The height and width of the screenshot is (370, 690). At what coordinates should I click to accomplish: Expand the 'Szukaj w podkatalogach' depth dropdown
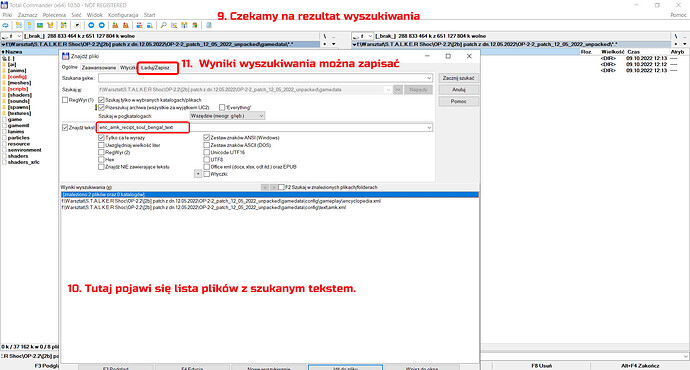(261, 116)
